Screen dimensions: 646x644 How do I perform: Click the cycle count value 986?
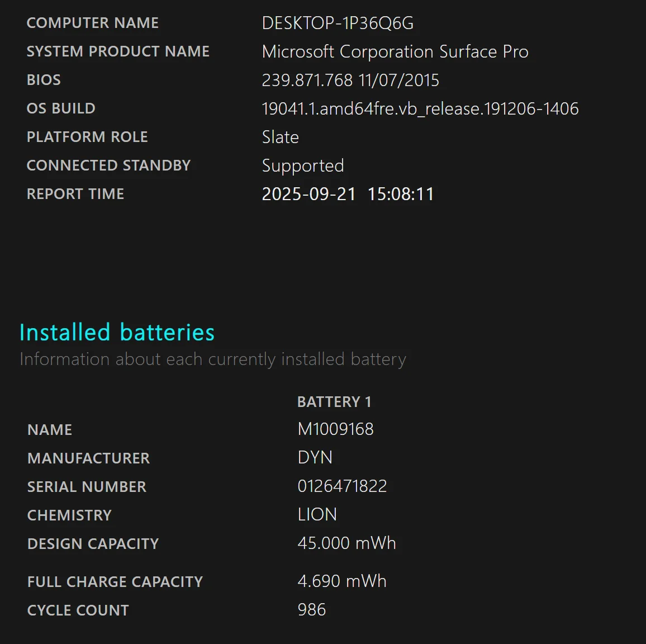pyautogui.click(x=311, y=610)
